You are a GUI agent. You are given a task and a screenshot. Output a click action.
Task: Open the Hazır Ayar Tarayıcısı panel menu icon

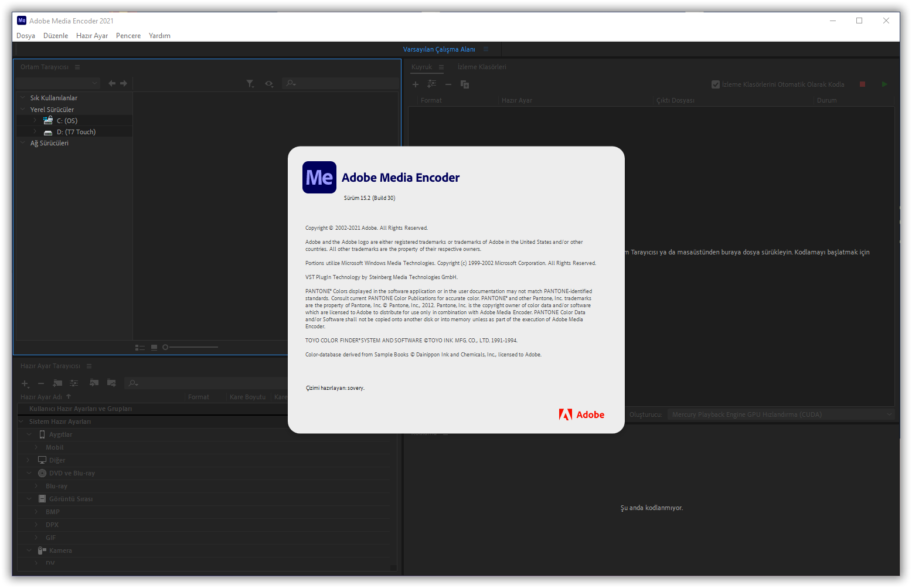click(x=89, y=366)
